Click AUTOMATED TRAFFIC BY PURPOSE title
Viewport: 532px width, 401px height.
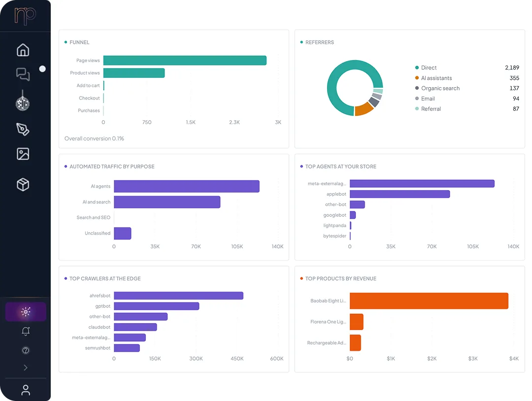(112, 167)
